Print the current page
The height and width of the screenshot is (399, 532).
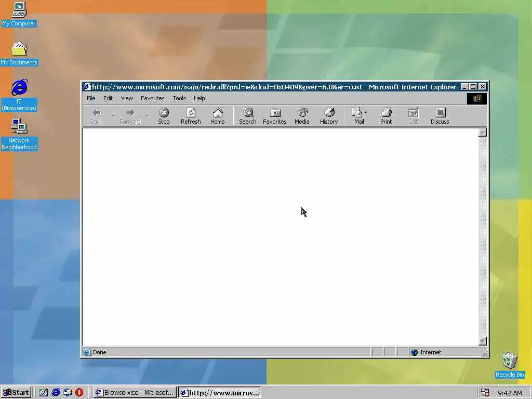click(x=386, y=116)
